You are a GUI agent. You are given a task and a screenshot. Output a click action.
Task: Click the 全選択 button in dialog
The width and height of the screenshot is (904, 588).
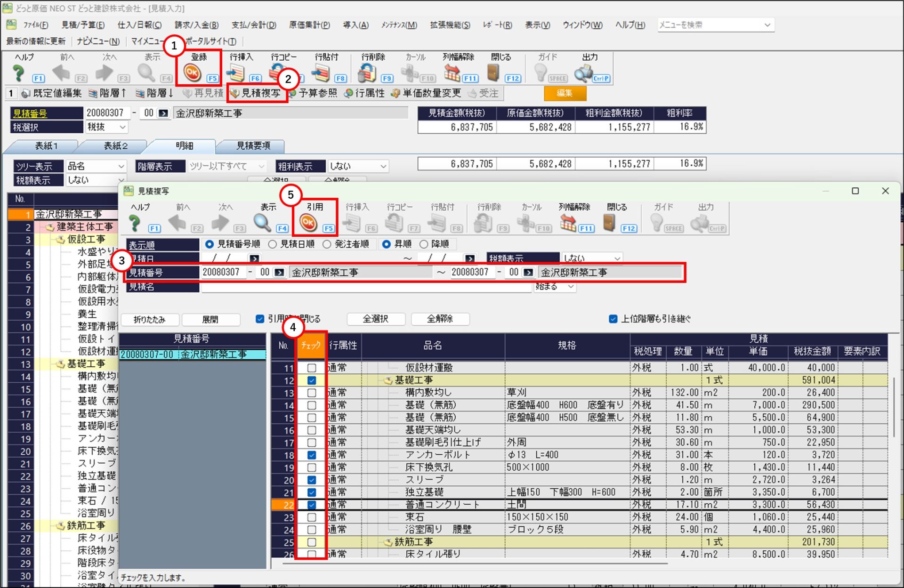[x=375, y=319]
